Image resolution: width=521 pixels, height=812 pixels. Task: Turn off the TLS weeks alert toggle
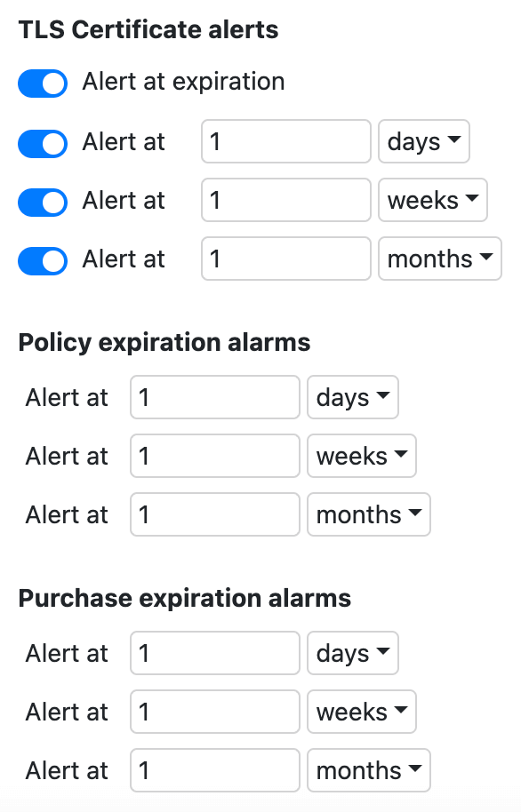42,202
